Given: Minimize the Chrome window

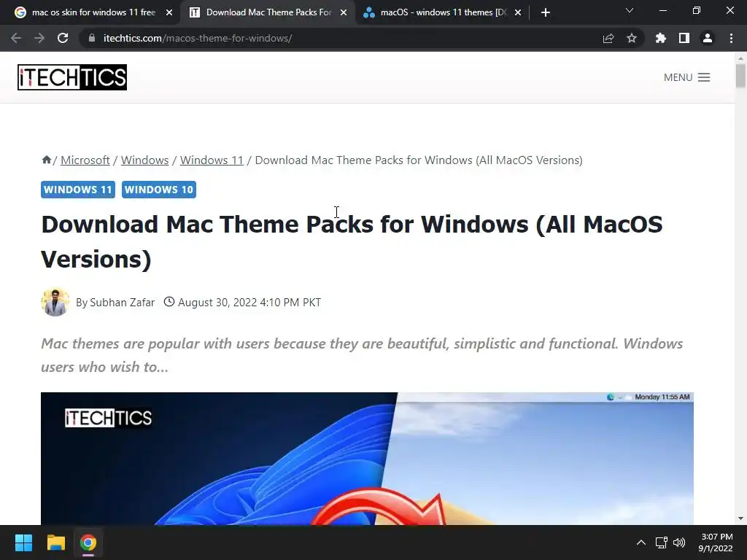Looking at the screenshot, I should (662, 10).
